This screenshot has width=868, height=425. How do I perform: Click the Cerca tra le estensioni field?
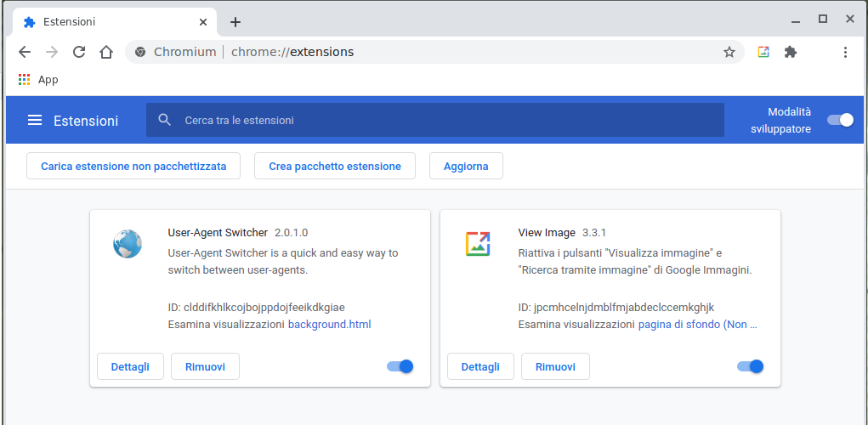point(435,120)
